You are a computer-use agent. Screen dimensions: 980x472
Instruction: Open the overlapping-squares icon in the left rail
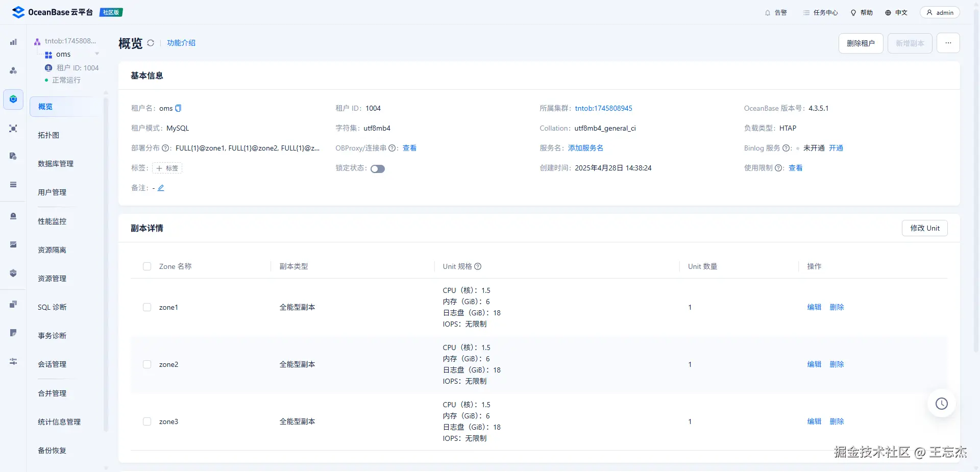[13, 305]
